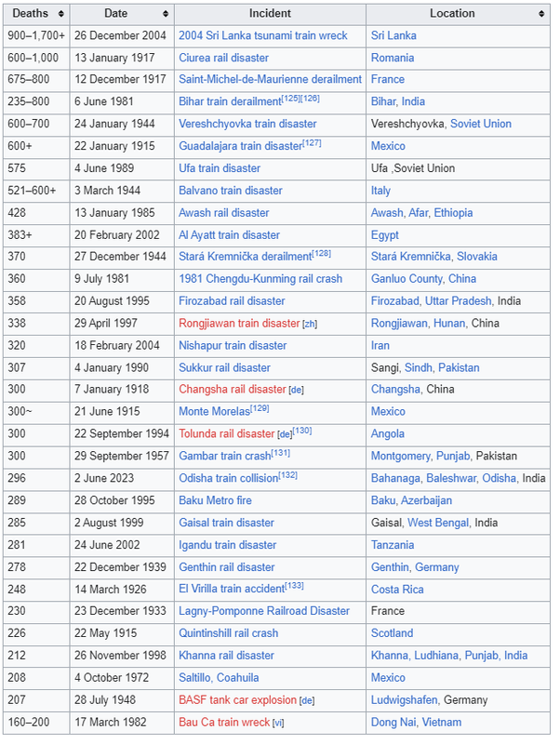Follow the Soviet Union link in Vereshchyovka row

tap(481, 124)
